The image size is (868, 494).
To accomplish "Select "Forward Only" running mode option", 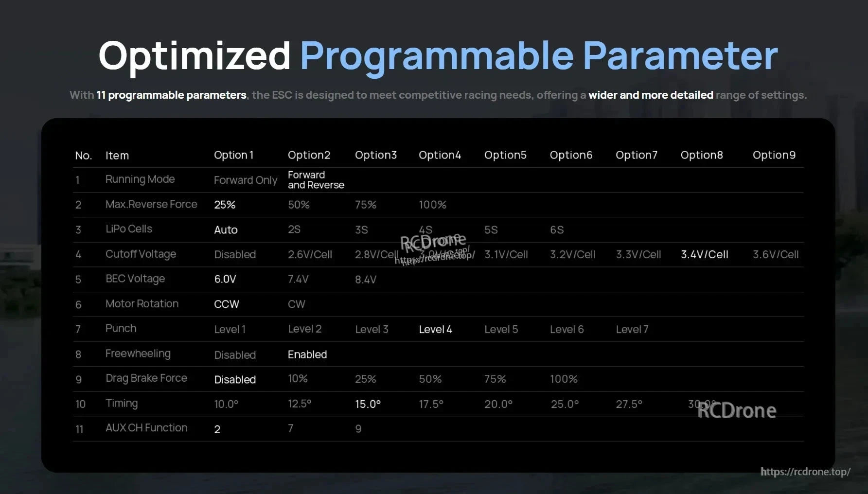I will 245,180.
